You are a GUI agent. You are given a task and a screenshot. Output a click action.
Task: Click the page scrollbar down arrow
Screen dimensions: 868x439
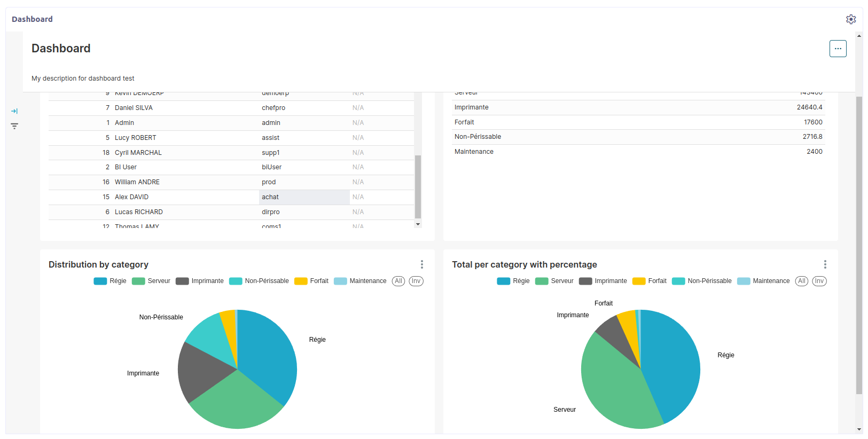pyautogui.click(x=859, y=429)
